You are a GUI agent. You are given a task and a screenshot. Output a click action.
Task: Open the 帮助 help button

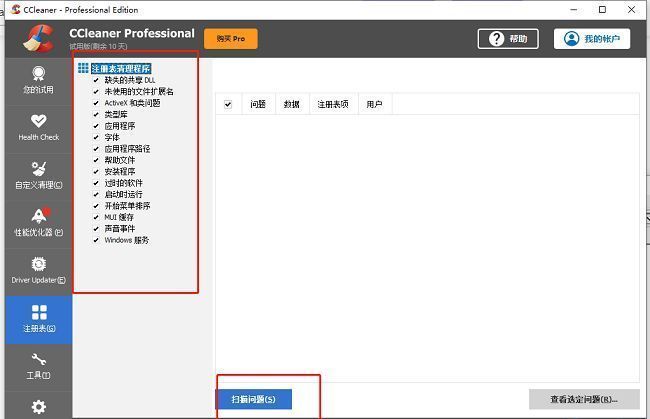click(x=507, y=39)
